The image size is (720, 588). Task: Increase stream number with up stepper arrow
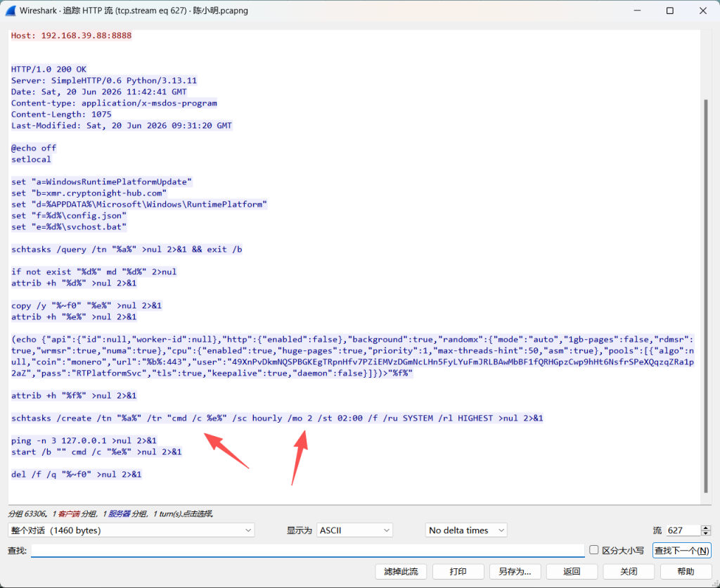pos(706,528)
